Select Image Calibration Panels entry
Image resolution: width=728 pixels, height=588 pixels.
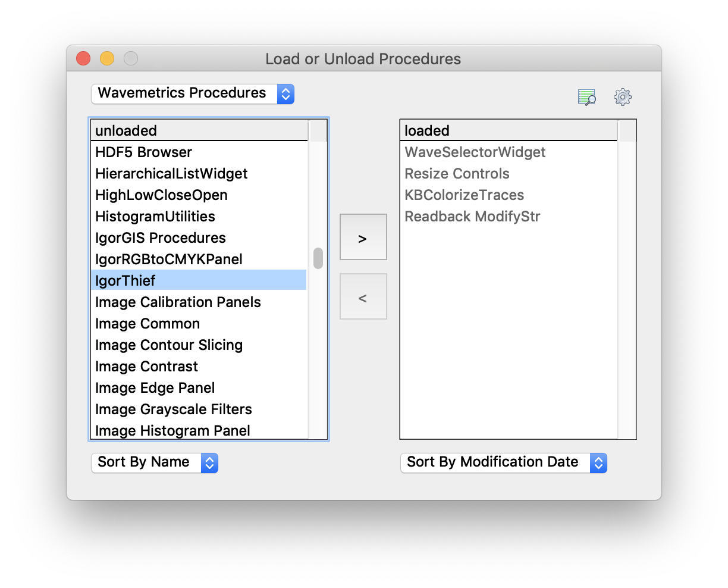pos(178,302)
